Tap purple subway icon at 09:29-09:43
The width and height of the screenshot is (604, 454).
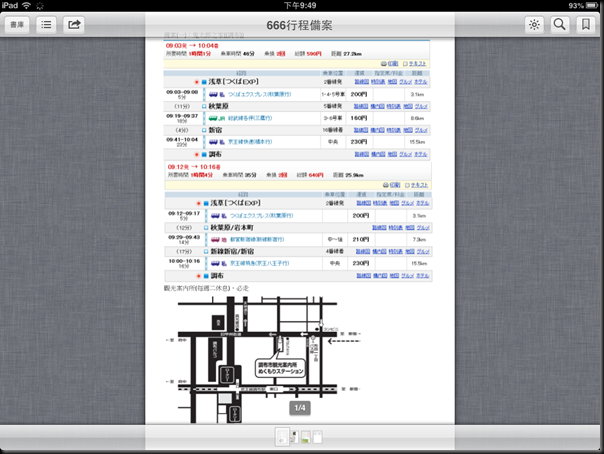[x=215, y=240]
